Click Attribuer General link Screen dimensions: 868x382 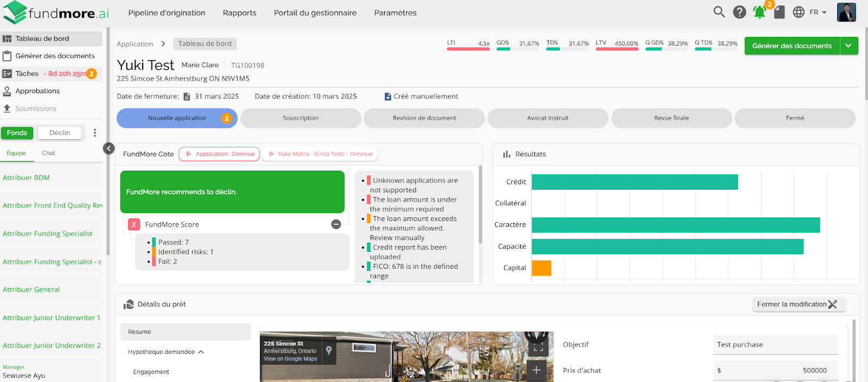31,289
